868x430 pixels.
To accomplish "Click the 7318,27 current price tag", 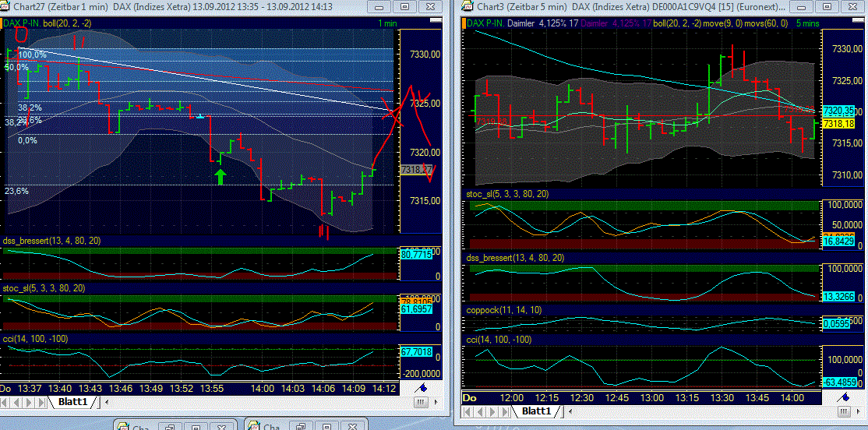I will pos(416,169).
